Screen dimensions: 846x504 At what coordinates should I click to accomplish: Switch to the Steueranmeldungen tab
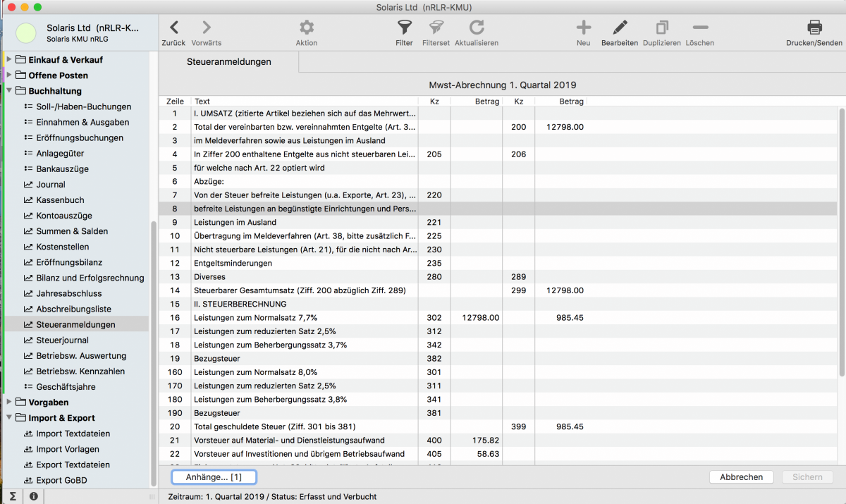point(229,62)
